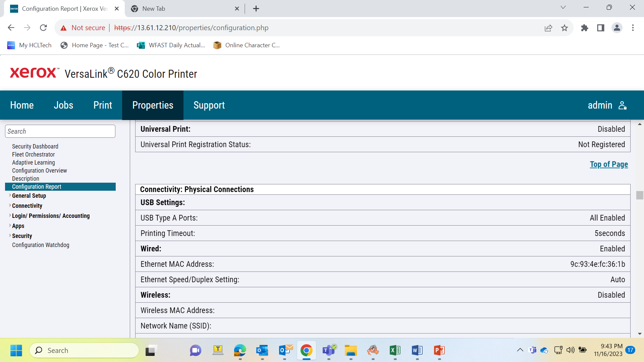
Task: Click the admin user account icon
Action: pos(623,105)
